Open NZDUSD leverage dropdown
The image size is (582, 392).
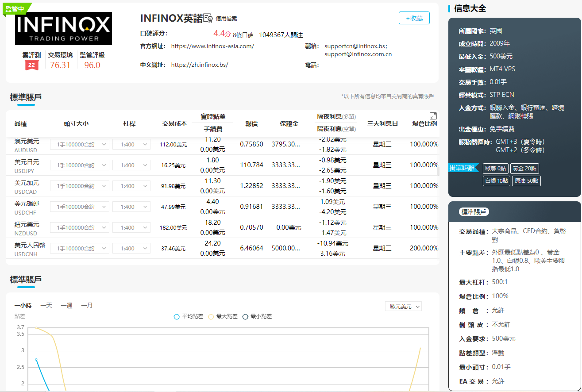pos(131,227)
